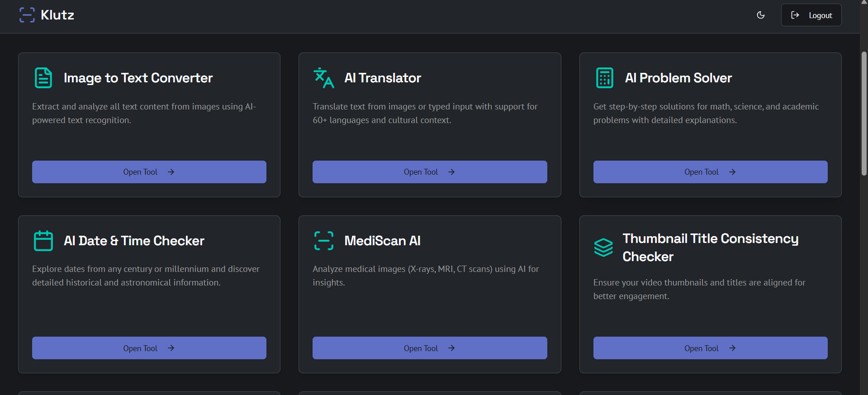The width and height of the screenshot is (868, 395).
Task: Click the Thumbnail Title Checker layers icon
Action: point(603,247)
